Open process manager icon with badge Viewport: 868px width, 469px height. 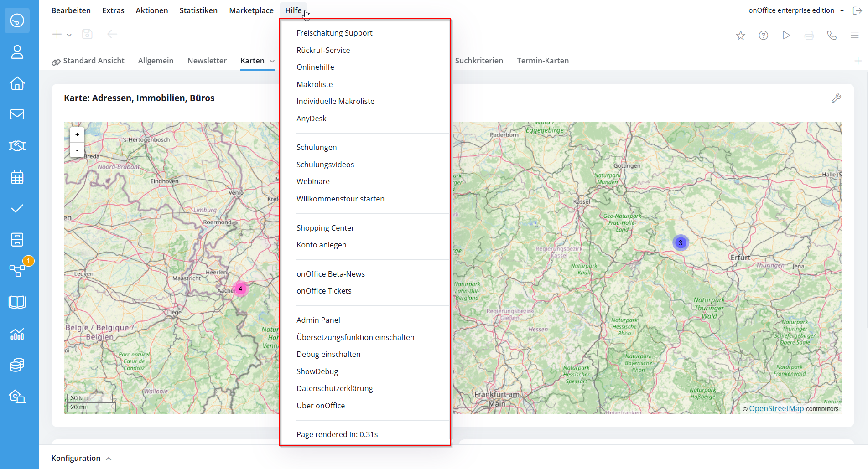pyautogui.click(x=18, y=270)
